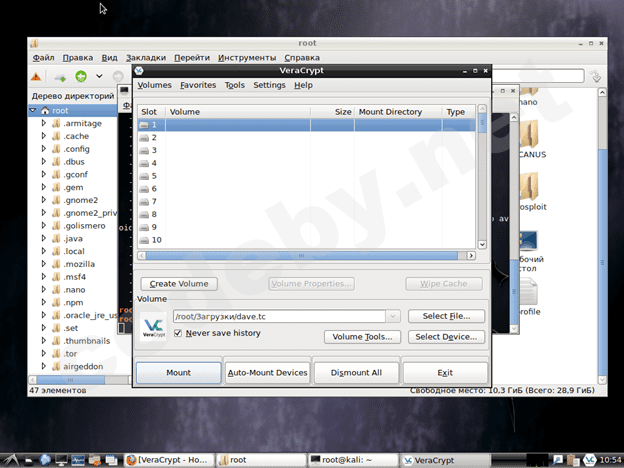The width and height of the screenshot is (624, 468).
Task: Click the file manager go-to icon beside address bar
Action: [596, 76]
